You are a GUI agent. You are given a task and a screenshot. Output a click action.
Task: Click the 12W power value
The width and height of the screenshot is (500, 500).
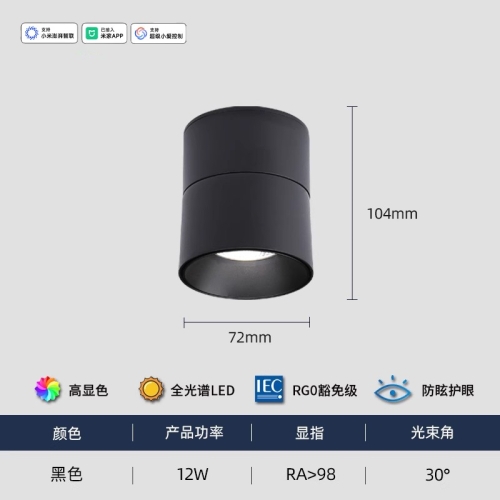(x=193, y=474)
